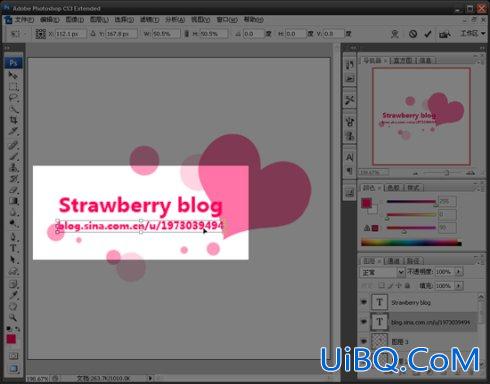Select the Rectangular Marquee tool
Viewport: 490px width, 384px height.
(13, 87)
